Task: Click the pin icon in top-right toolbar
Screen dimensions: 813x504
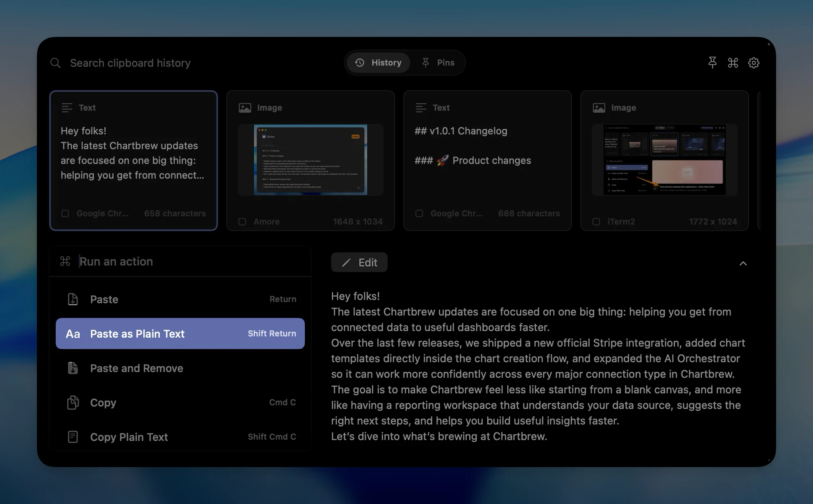Action: [x=712, y=63]
